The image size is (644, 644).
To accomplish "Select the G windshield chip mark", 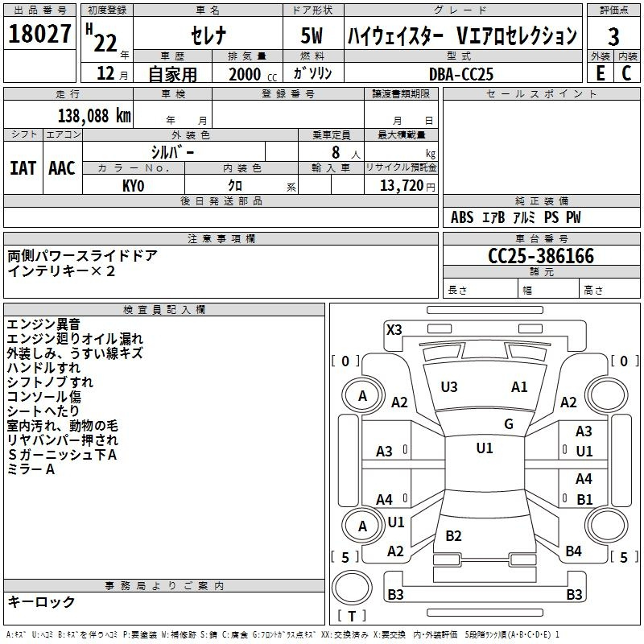I will [x=509, y=424].
